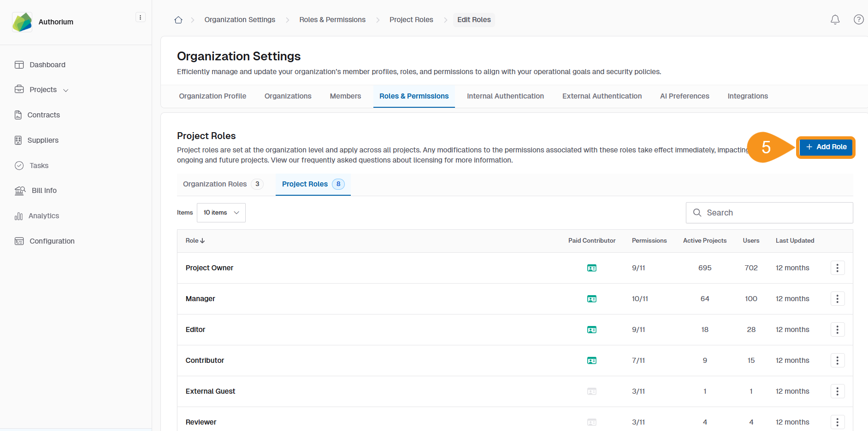Screen dimensions: 868x431
Task: Toggle Paid Contributor badge for Editor role
Action: [592, 329]
